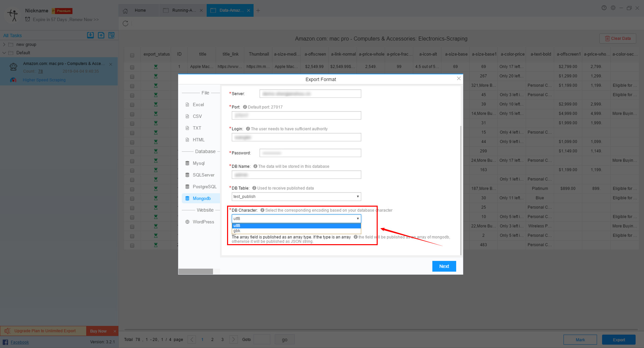The image size is (644, 348).
Task: Click the import task icon in All Tasks
Action: (91, 35)
